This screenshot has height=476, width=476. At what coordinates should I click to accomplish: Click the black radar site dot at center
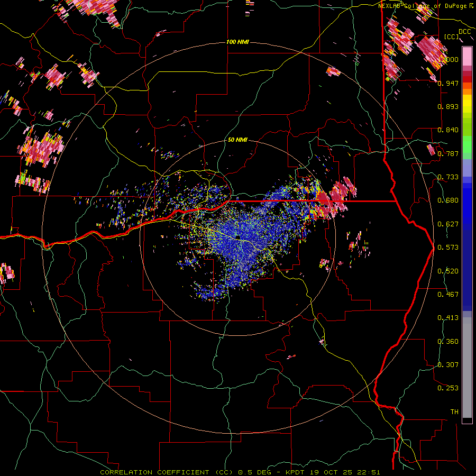pos(238,237)
